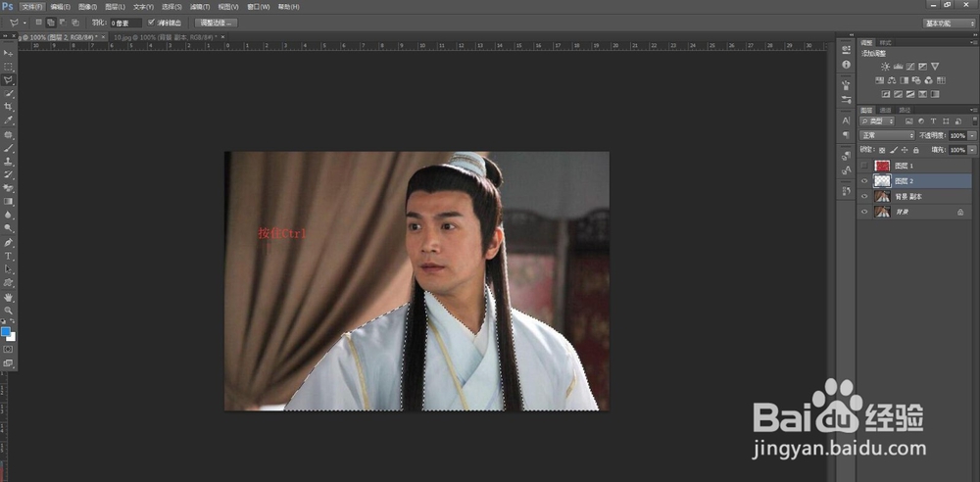Select the Custom Shape tool

click(x=8, y=283)
